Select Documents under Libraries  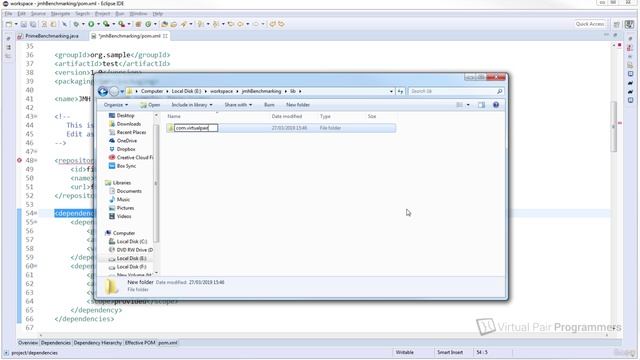[129, 191]
